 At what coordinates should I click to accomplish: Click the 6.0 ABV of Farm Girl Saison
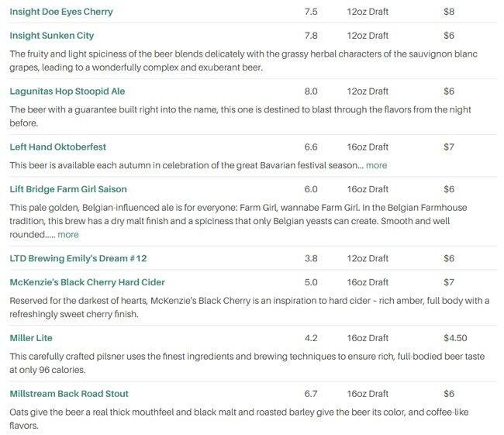tap(311, 189)
